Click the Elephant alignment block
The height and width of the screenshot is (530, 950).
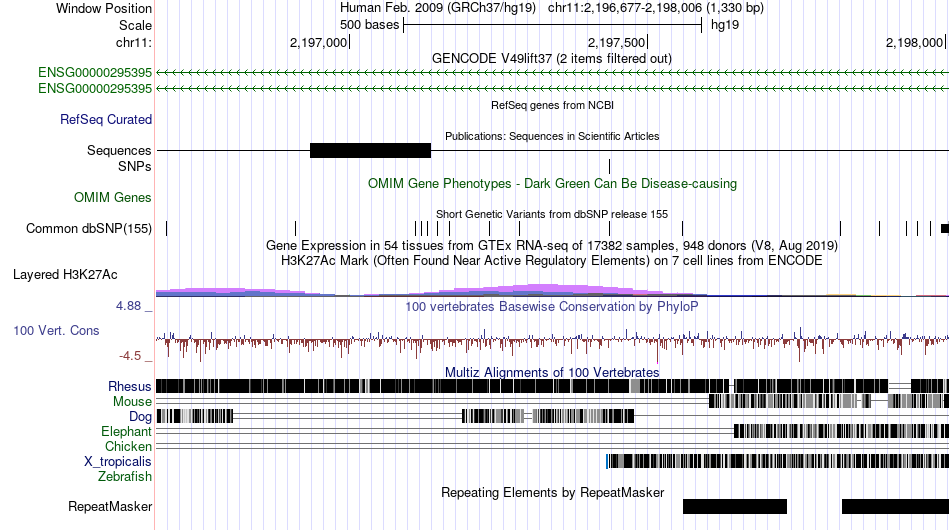point(842,431)
